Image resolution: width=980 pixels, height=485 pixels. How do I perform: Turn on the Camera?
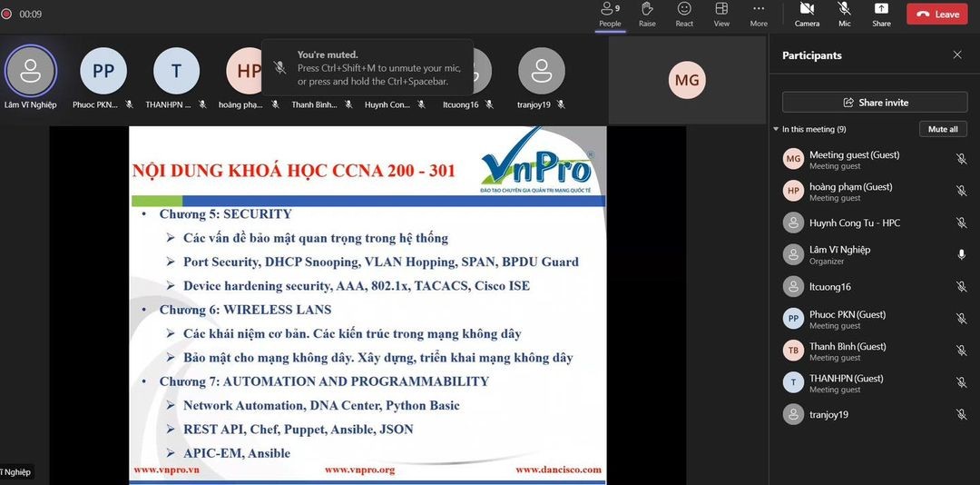coord(807,15)
